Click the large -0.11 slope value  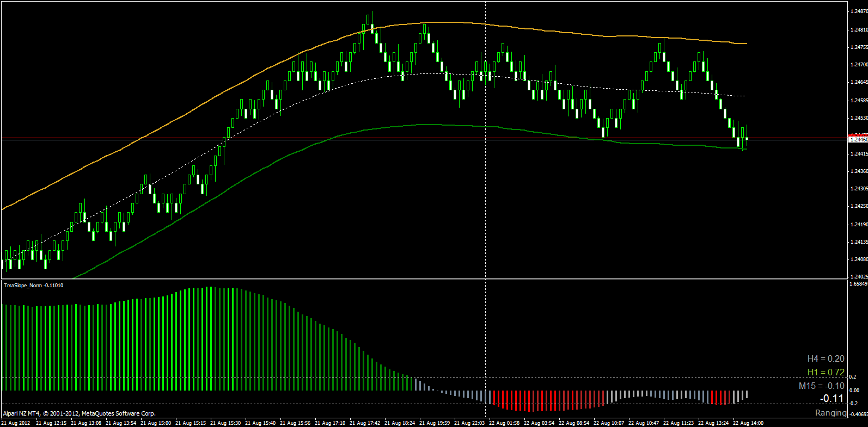coord(832,399)
